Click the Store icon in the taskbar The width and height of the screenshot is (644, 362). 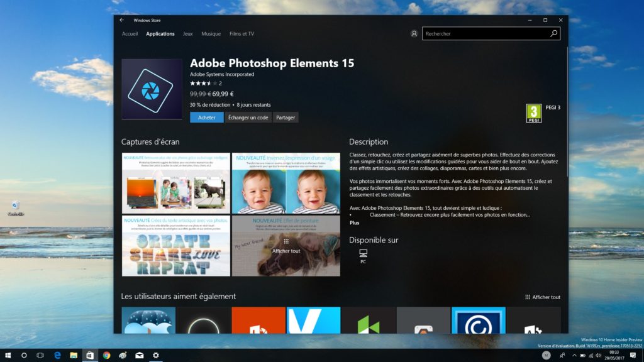(90, 356)
